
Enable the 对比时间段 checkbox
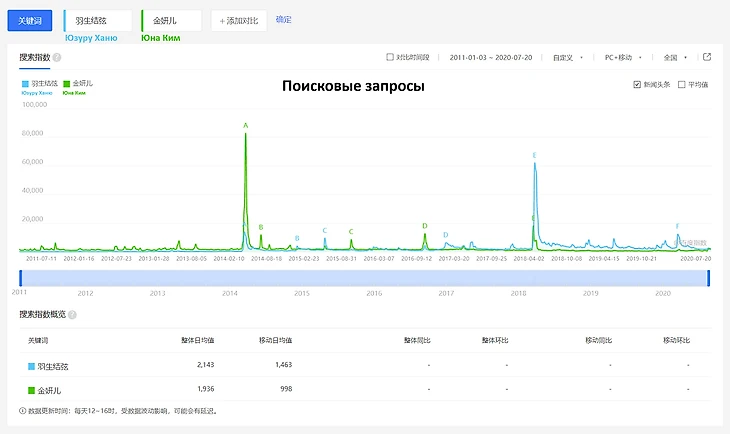click(x=390, y=57)
